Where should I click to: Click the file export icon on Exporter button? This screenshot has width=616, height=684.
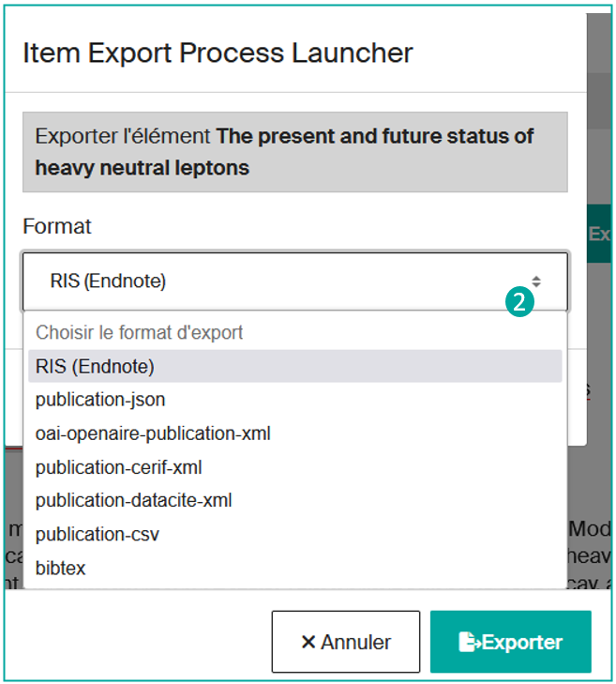click(x=469, y=643)
